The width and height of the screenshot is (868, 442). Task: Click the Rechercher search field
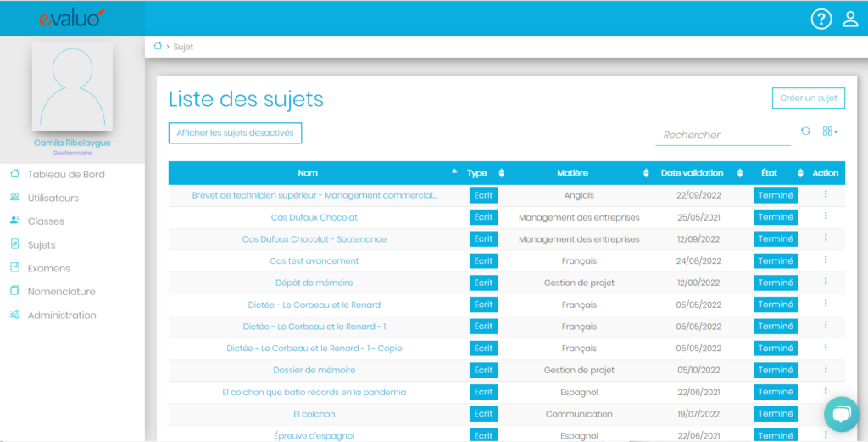click(x=722, y=135)
